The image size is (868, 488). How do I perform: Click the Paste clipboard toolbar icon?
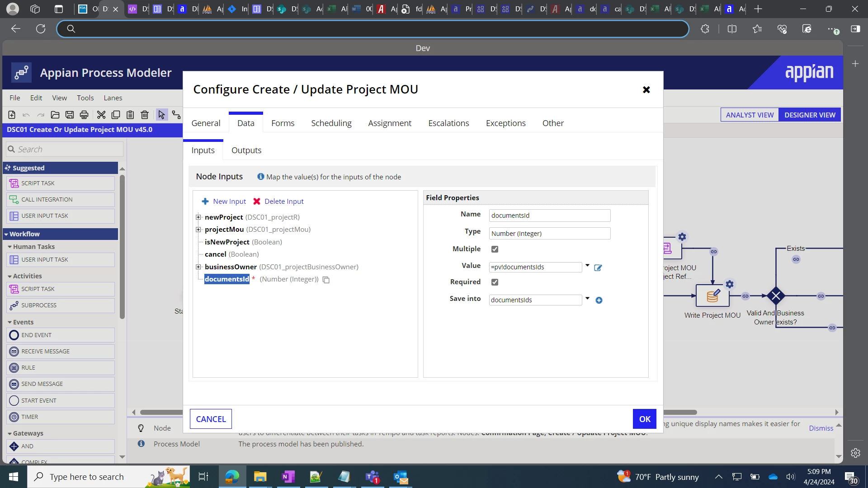[x=130, y=115]
